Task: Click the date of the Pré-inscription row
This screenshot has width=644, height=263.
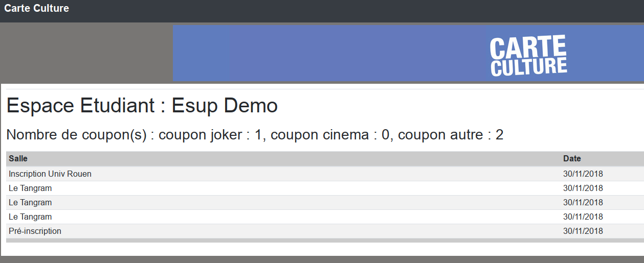Action: 583,231
